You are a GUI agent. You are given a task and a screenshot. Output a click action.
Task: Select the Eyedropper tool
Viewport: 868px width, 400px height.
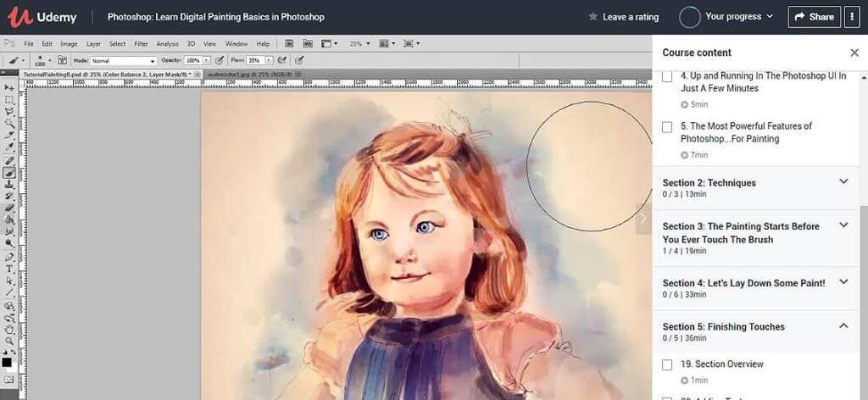click(8, 147)
